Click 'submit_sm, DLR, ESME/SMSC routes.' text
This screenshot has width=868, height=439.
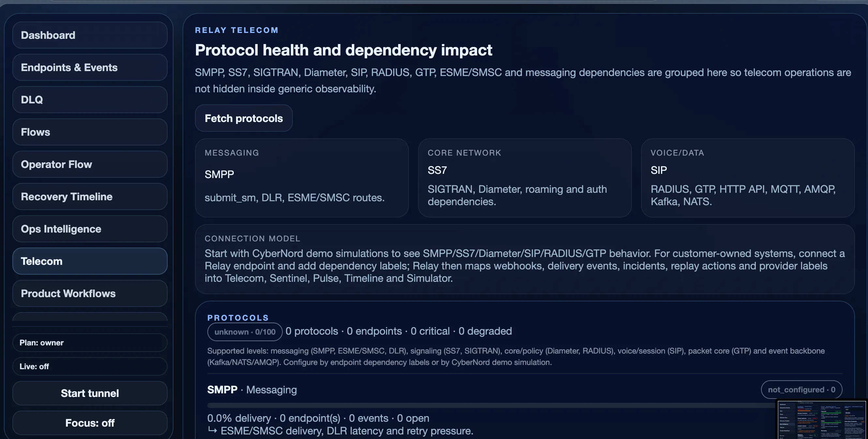(294, 198)
